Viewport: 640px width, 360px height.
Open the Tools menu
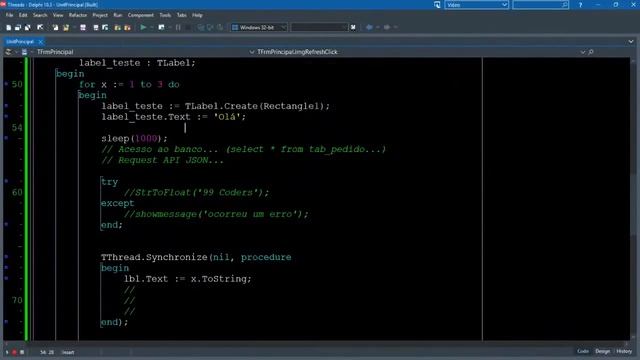click(x=165, y=15)
